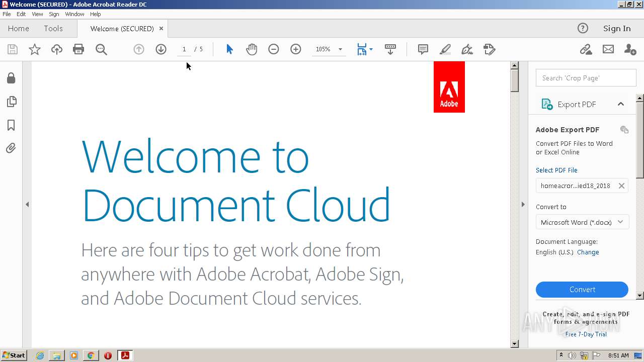Open the Attachments paperclip panel

coord(11,148)
